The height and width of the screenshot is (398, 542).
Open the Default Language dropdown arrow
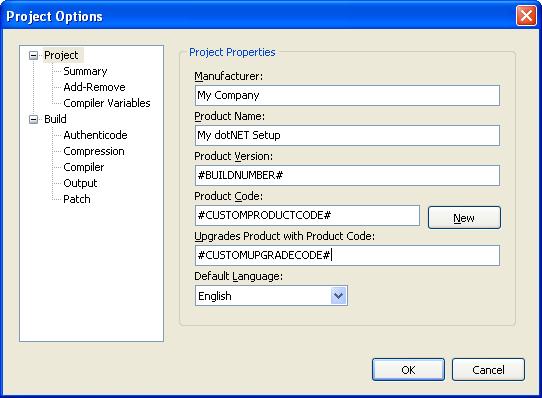[x=338, y=296]
